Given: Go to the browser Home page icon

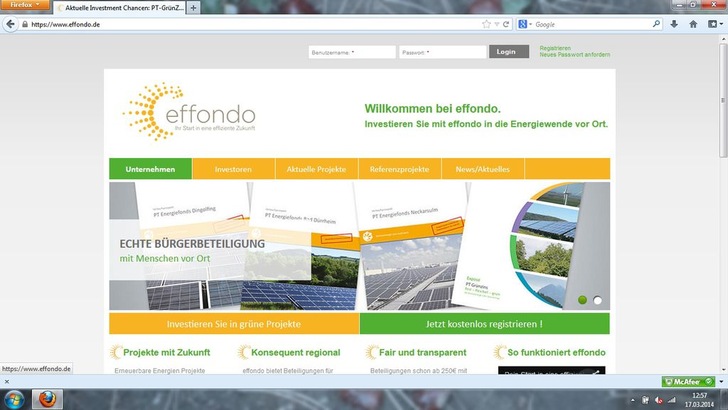Looking at the screenshot, I should pos(693,24).
